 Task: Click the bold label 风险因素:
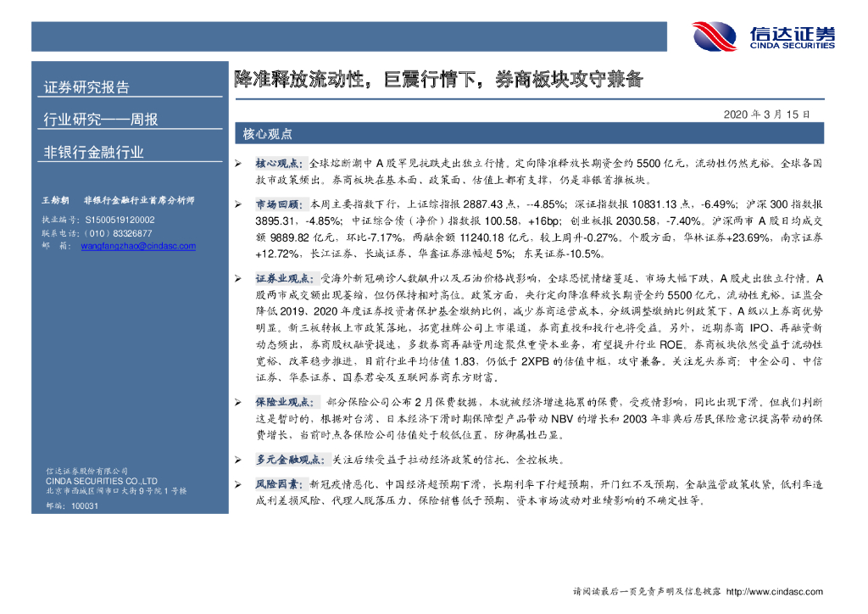click(279, 484)
